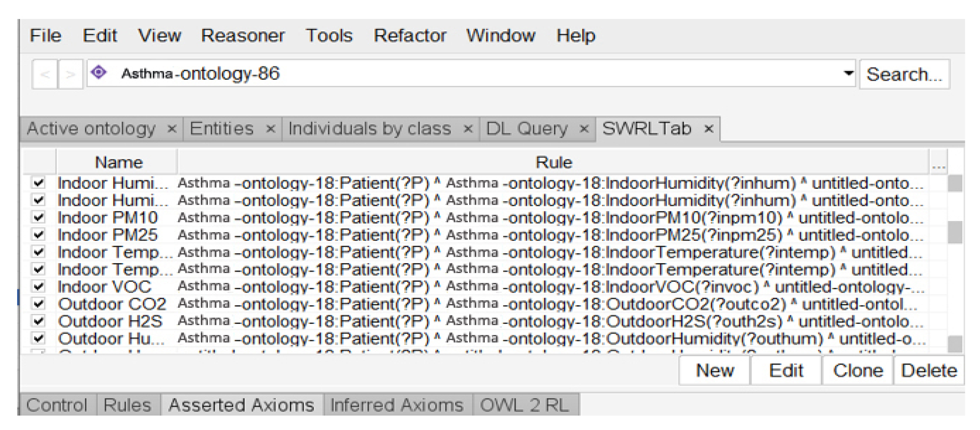The width and height of the screenshot is (980, 430).
Task: Disable the Outdoor CO2 rule
Action: [x=38, y=303]
